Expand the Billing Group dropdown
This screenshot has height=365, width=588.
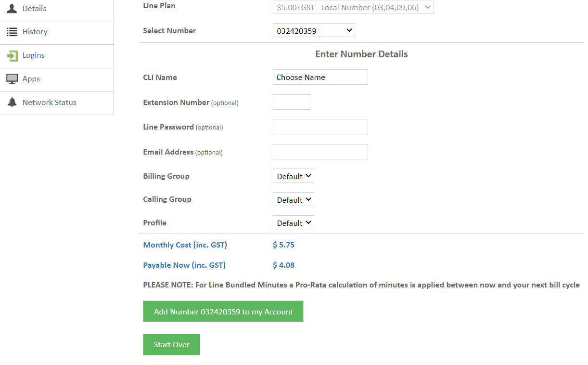coord(294,176)
